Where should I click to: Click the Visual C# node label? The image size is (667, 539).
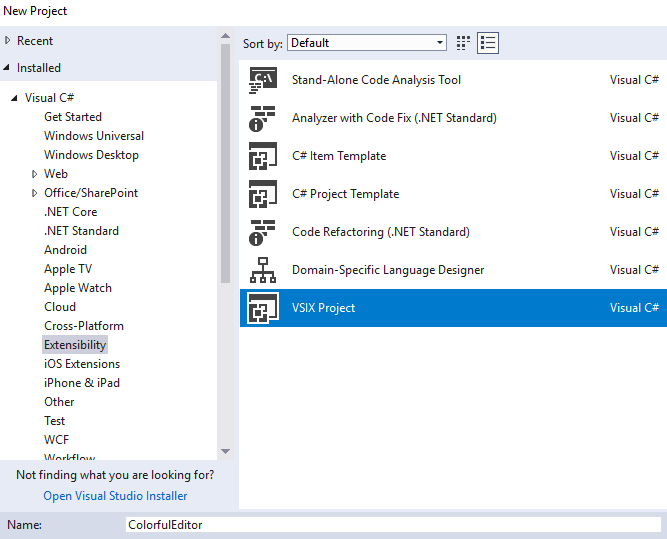point(49,98)
